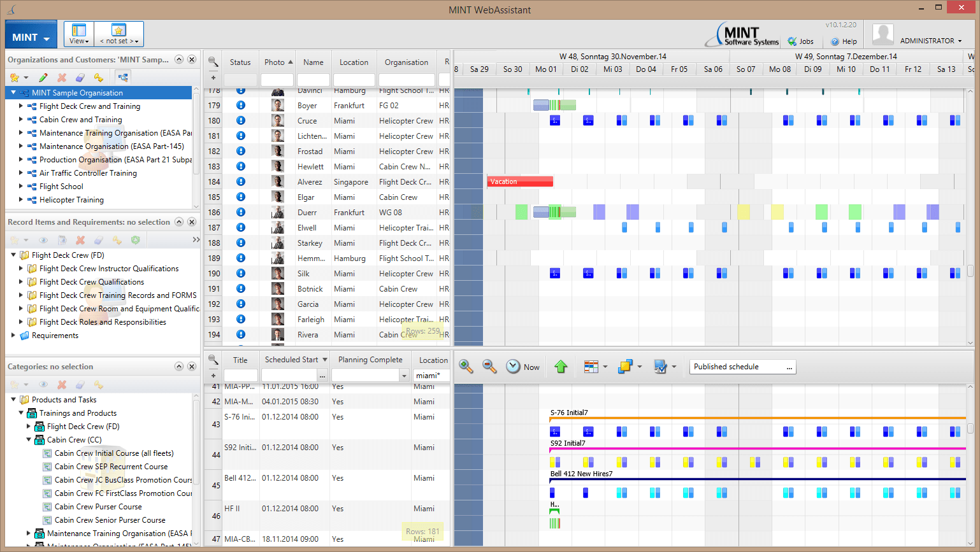Open the Help link
This screenshot has height=552, width=980.
844,41
